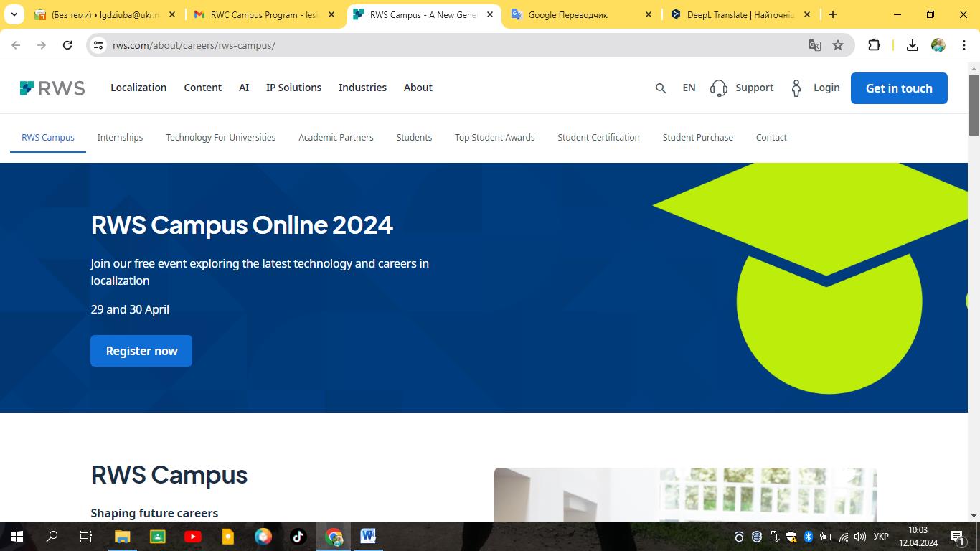The image size is (980, 551).
Task: Expand the Content navigation menu
Action: click(203, 88)
